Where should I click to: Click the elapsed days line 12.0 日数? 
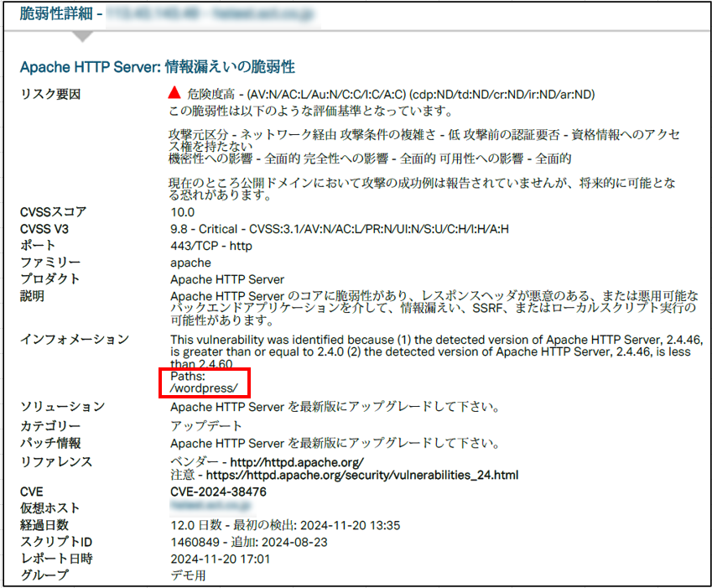pyautogui.click(x=285, y=525)
